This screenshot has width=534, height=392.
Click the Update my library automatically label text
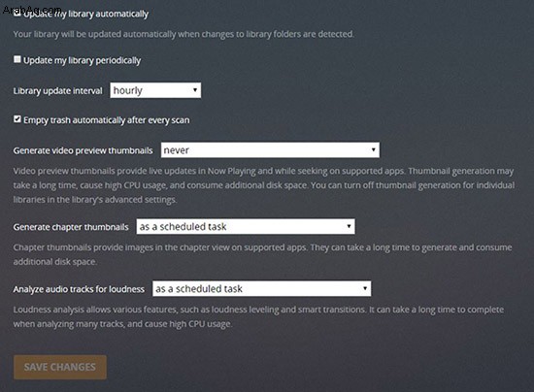85,14
